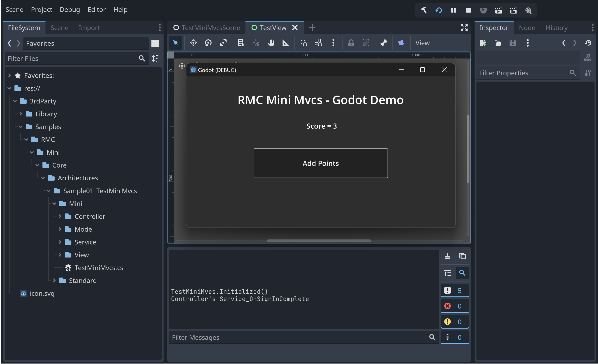The width and height of the screenshot is (598, 364).
Task: Run a specific scene
Action: coord(513,10)
